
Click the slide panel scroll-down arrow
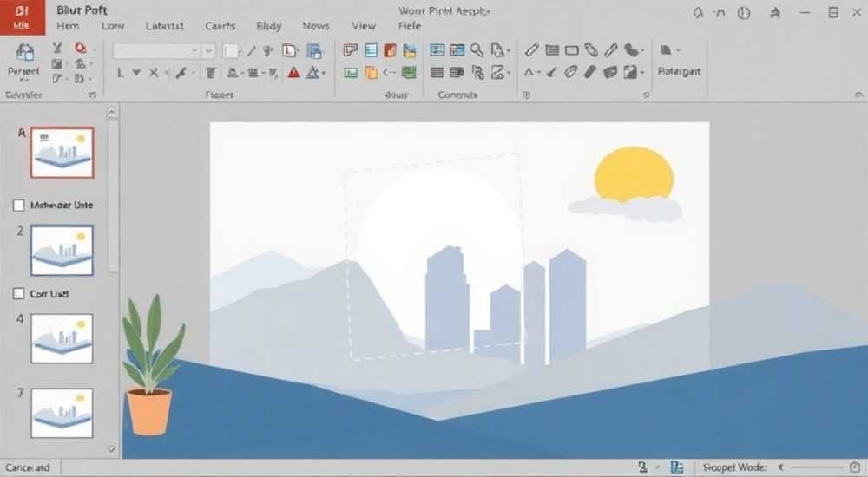111,448
